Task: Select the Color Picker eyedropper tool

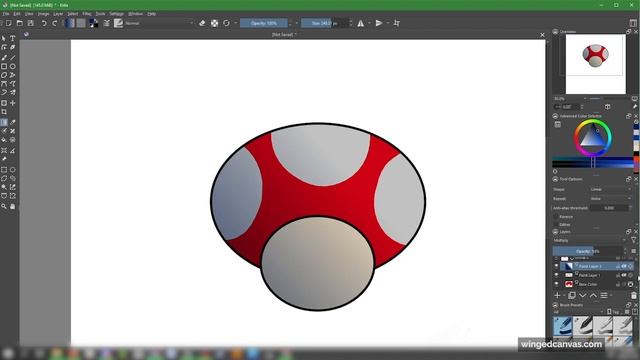Action: 13,122
